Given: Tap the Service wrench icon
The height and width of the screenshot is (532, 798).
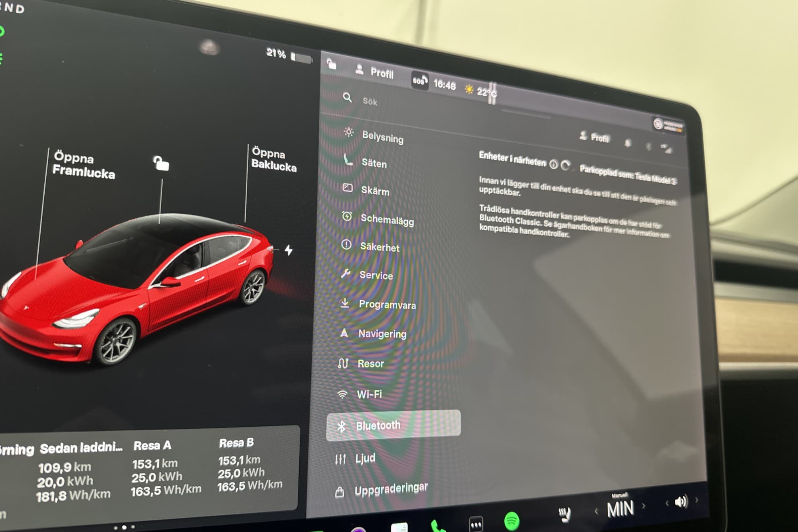Looking at the screenshot, I should point(346,273).
